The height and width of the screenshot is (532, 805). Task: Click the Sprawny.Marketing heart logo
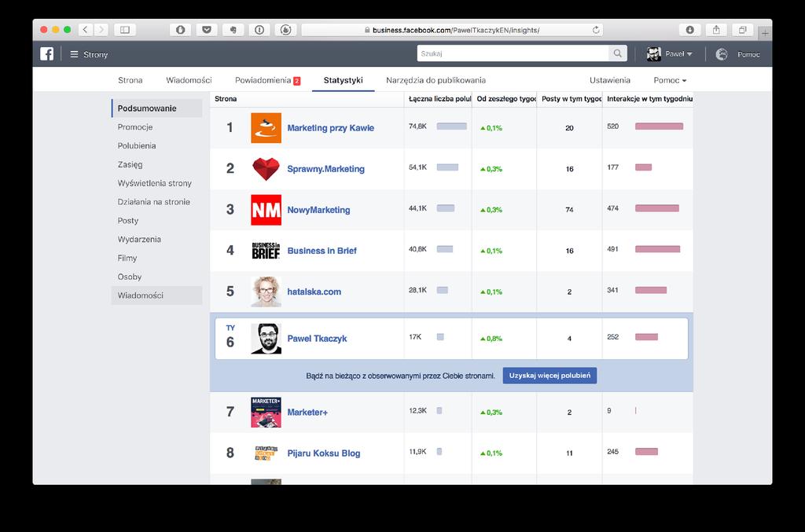(266, 169)
